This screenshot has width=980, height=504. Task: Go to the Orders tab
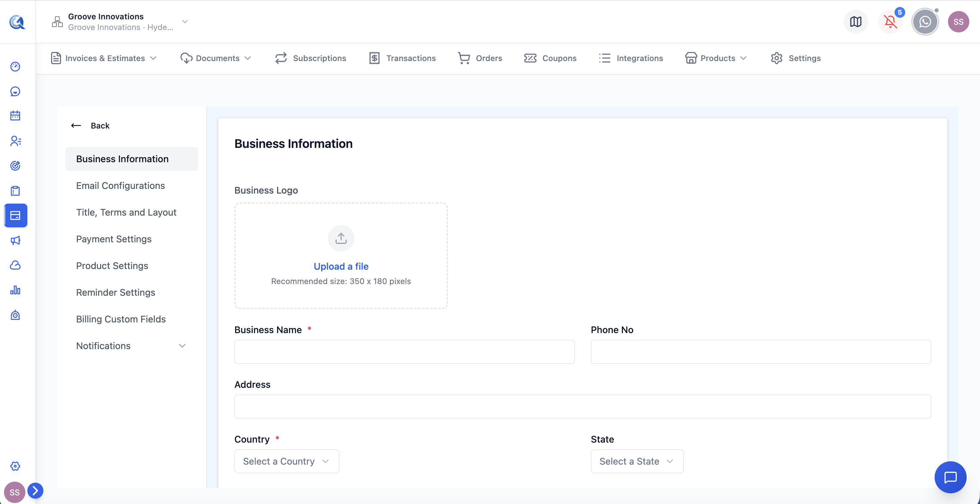(x=480, y=58)
